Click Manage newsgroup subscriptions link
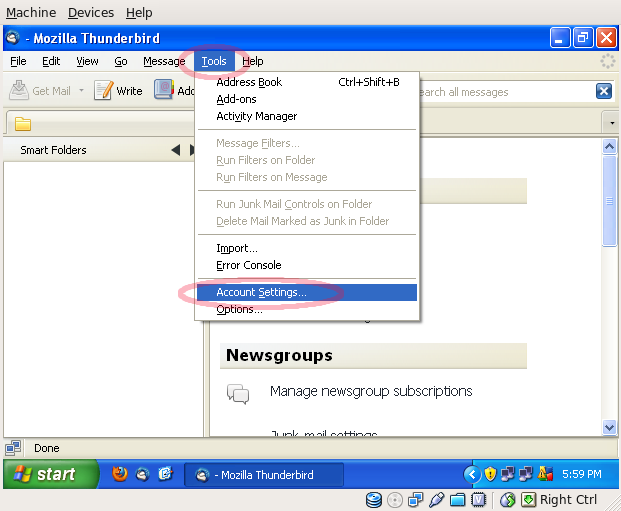The image size is (621, 511). coord(371,391)
